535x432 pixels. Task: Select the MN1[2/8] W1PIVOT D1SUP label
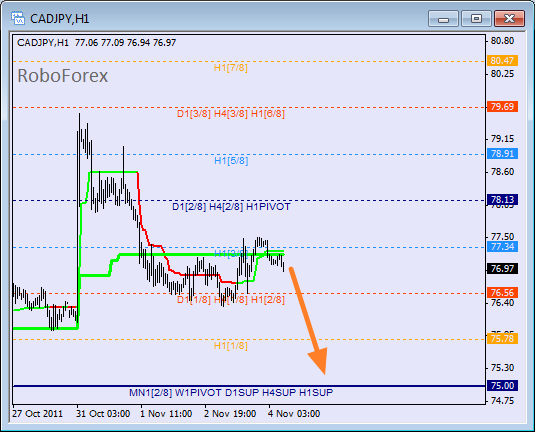point(231,392)
